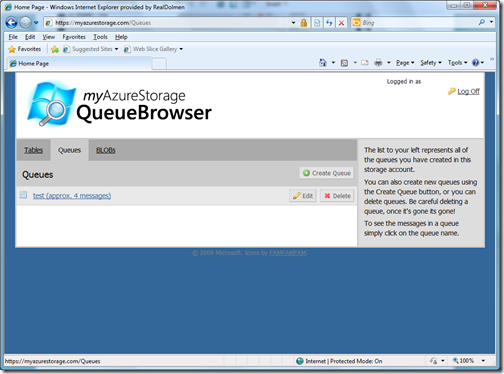Open the File menu
The image size is (504, 374).
pos(13,37)
